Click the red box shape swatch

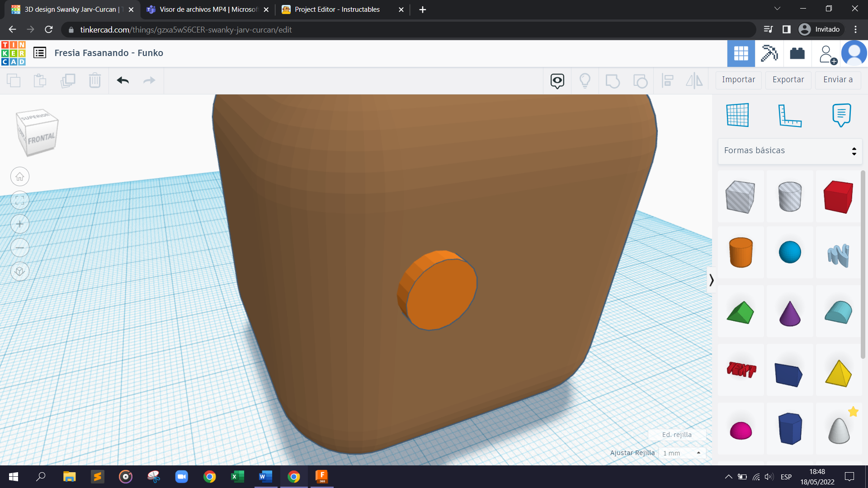click(x=838, y=197)
